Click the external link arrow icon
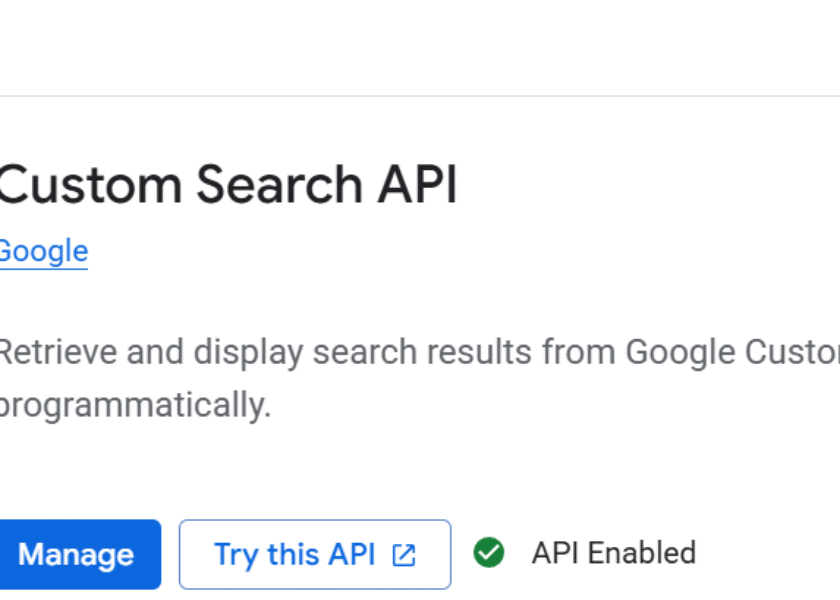 (404, 555)
